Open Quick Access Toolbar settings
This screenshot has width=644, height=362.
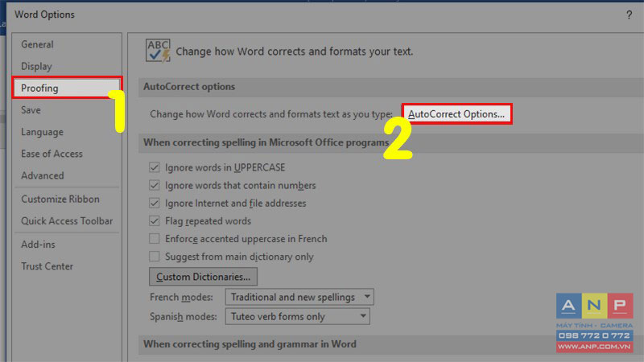click(67, 220)
